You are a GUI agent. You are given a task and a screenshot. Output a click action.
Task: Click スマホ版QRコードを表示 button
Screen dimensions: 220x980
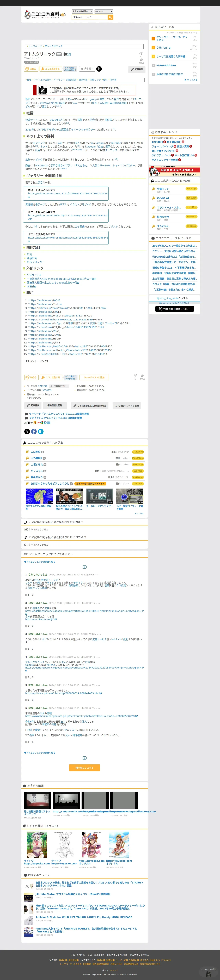pyautogui.click(x=127, y=406)
